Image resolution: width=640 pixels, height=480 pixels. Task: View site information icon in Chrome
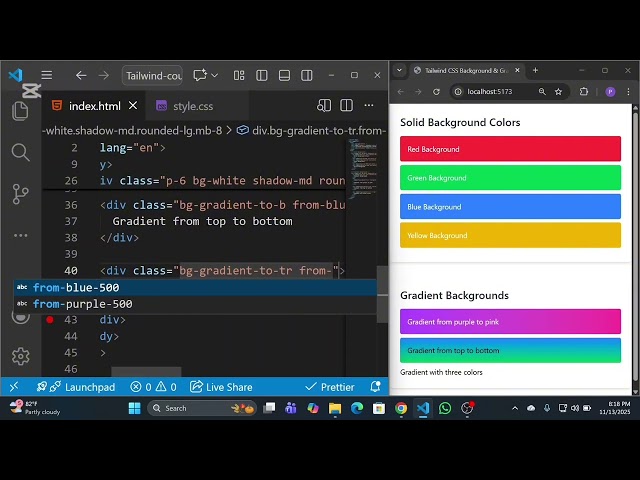458,91
